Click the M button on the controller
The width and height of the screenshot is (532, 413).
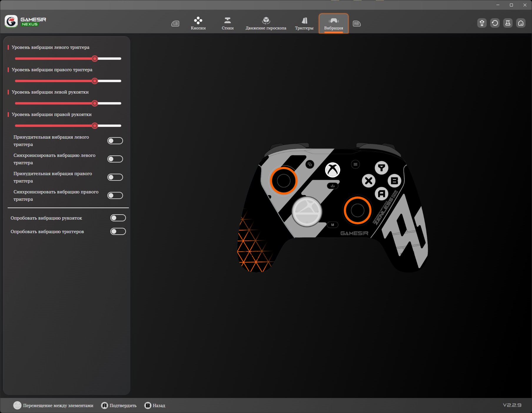pos(333,225)
